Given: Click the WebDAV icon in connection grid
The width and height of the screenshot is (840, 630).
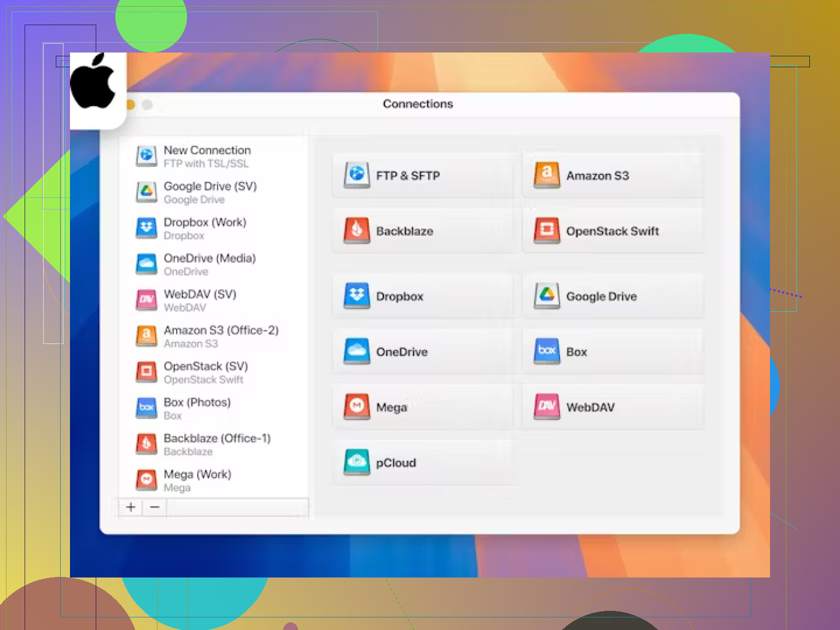Looking at the screenshot, I should click(x=547, y=407).
